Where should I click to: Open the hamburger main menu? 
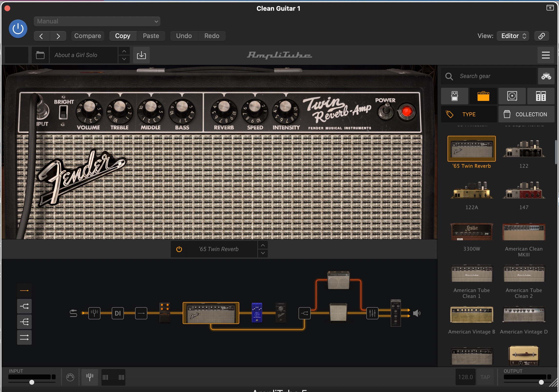pyautogui.click(x=546, y=55)
